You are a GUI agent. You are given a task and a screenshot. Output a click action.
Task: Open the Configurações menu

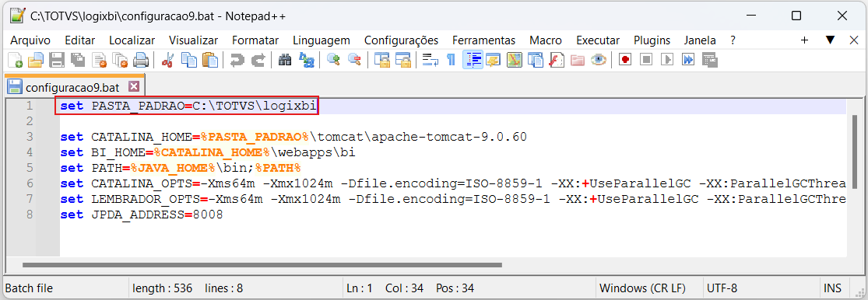pos(402,40)
